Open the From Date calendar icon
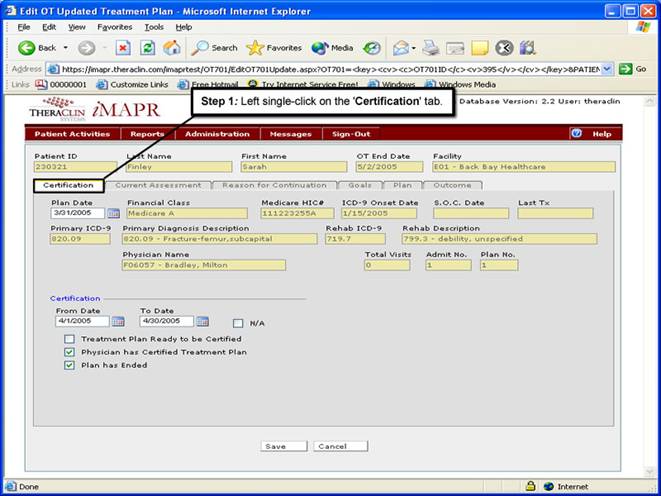 pyautogui.click(x=118, y=321)
